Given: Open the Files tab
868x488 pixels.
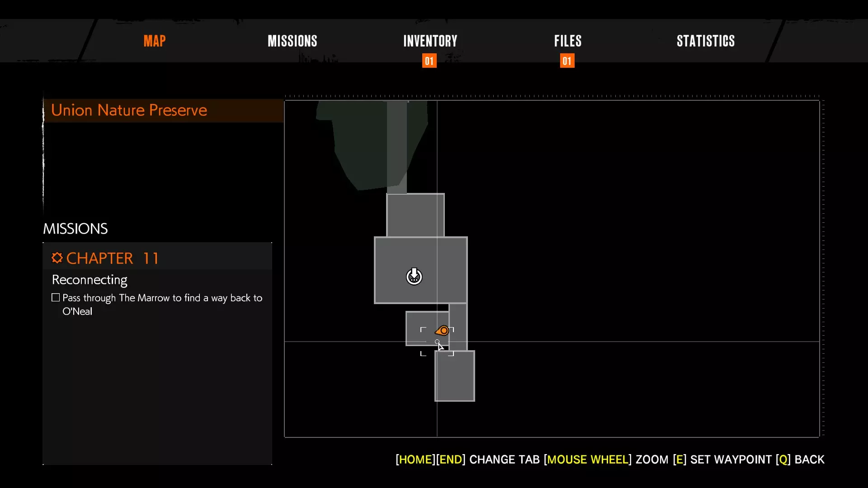Looking at the screenshot, I should pos(568,41).
